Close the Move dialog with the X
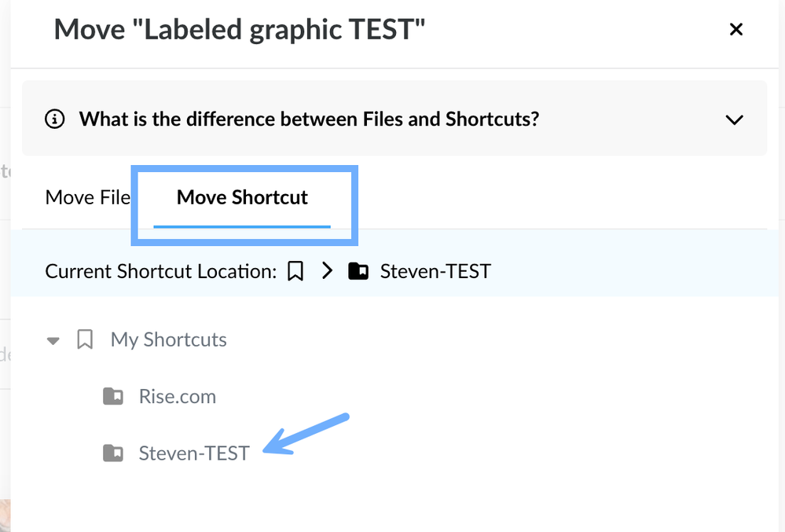This screenshot has width=785, height=532. [x=735, y=30]
